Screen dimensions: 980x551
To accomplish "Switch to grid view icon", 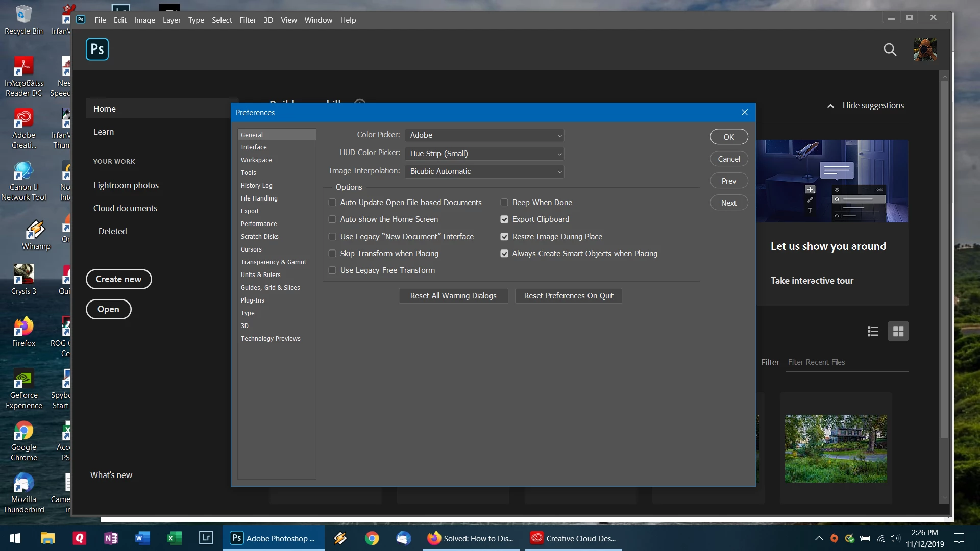I will (898, 332).
